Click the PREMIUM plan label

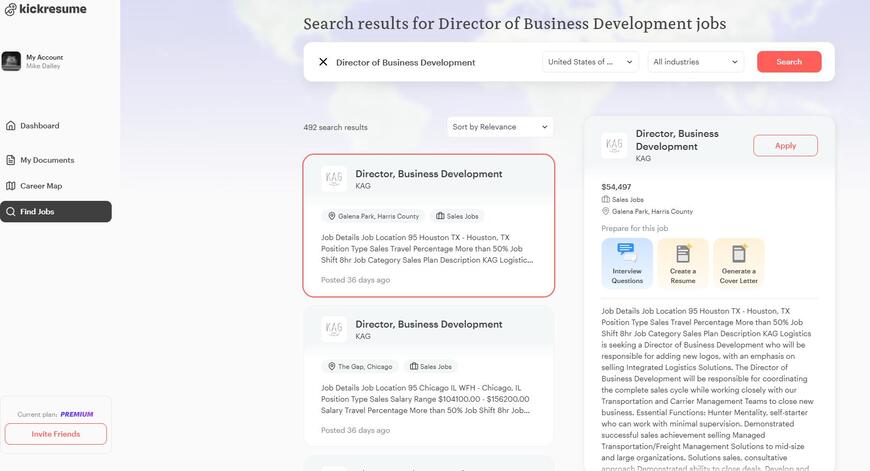[x=77, y=414]
